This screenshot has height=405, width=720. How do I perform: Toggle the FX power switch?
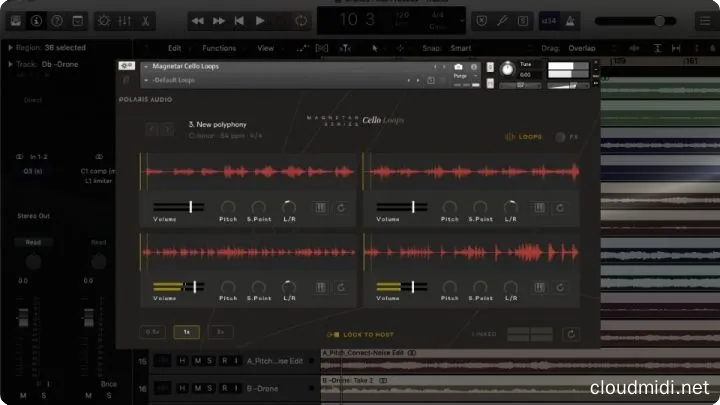559,137
